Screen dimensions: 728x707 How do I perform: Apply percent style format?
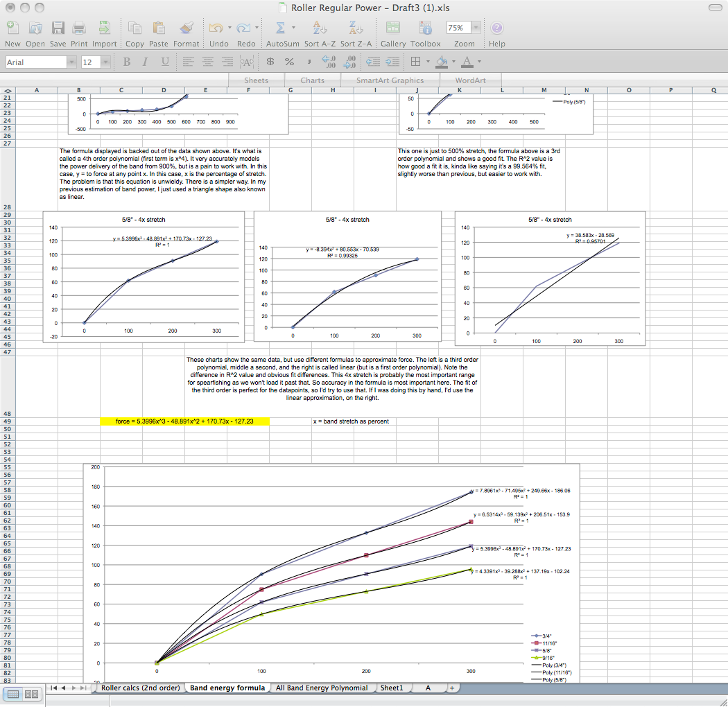point(289,62)
